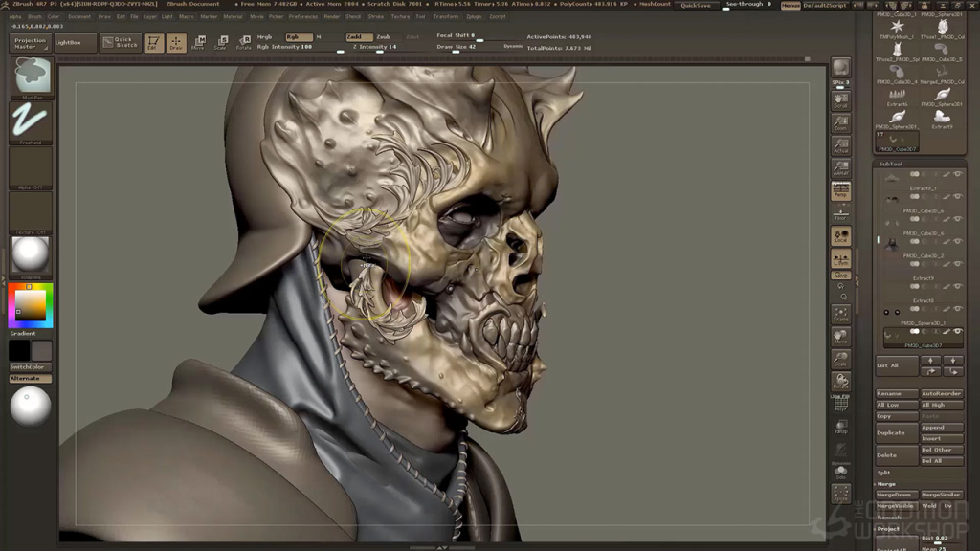Toggle visibility eye of PM3D_Cube3D7 subtool
This screenshot has width=980, height=551.
pos(957,332)
